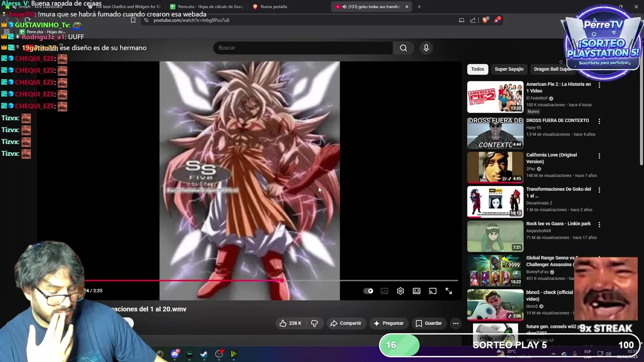Open Rock lee vs Gaara title link
The image size is (644, 362).
click(558, 224)
